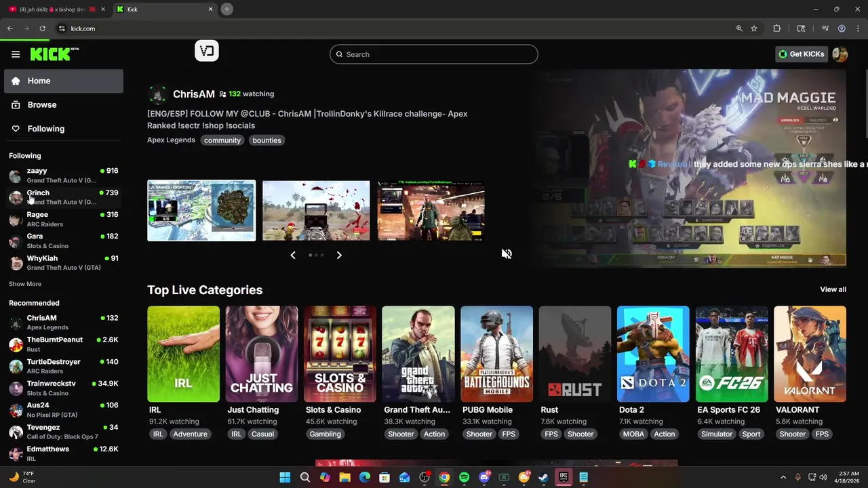Open the Grand Theft Auto category card
Screen dimensions: 868x488
pos(418,354)
